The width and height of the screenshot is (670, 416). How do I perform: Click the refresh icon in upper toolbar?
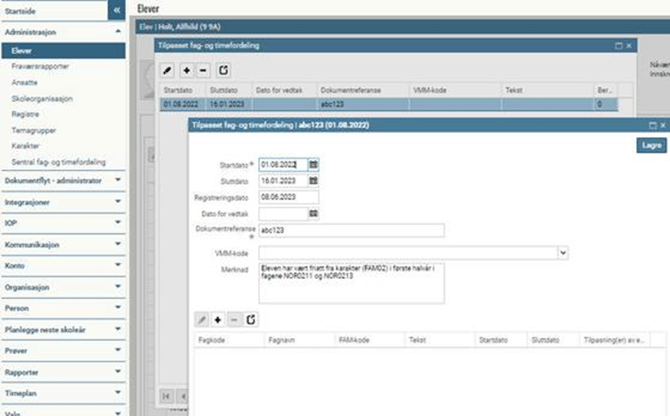tap(224, 70)
